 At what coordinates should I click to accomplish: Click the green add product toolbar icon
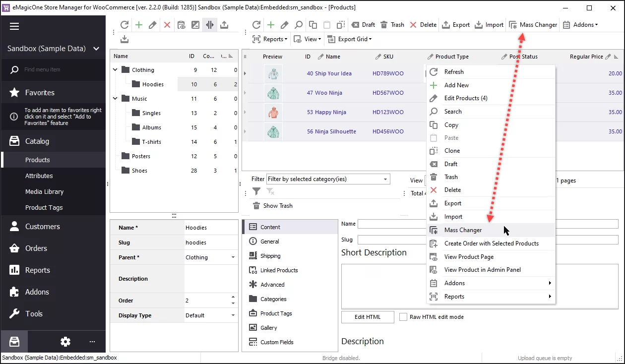[271, 25]
